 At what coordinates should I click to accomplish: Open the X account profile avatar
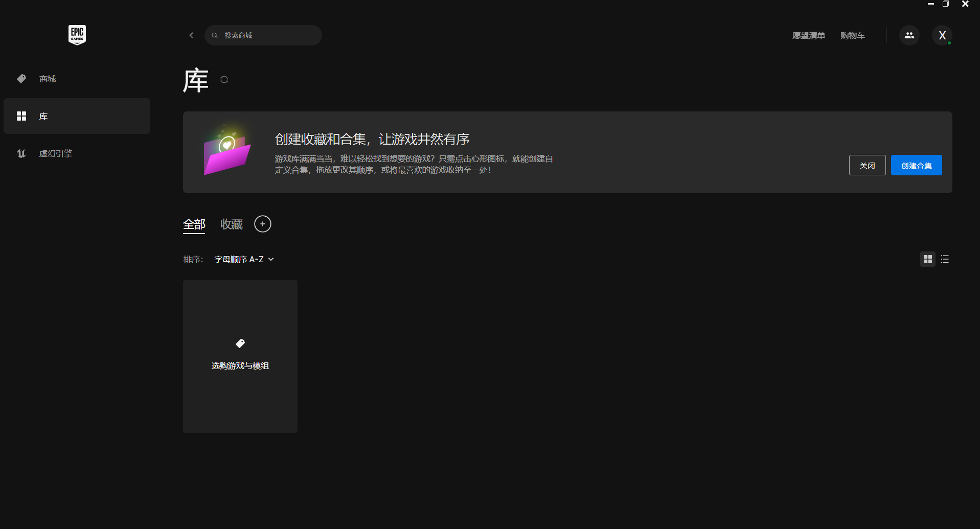[x=942, y=35]
